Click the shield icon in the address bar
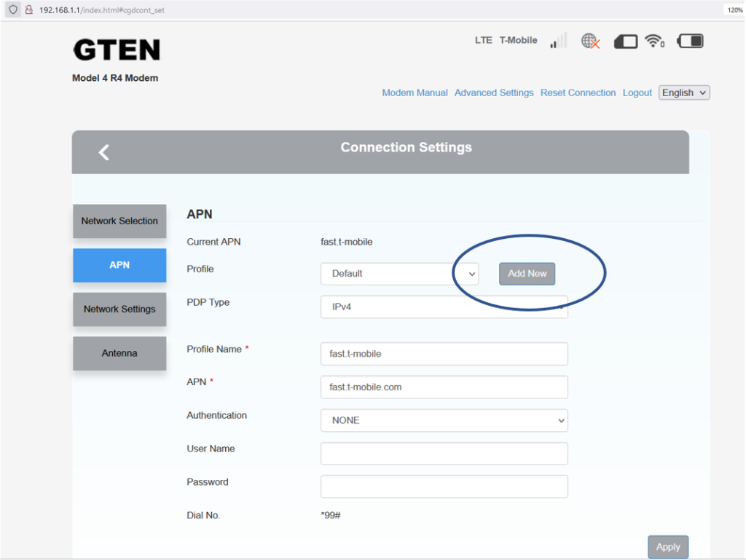The height and width of the screenshot is (560, 746). (12, 10)
